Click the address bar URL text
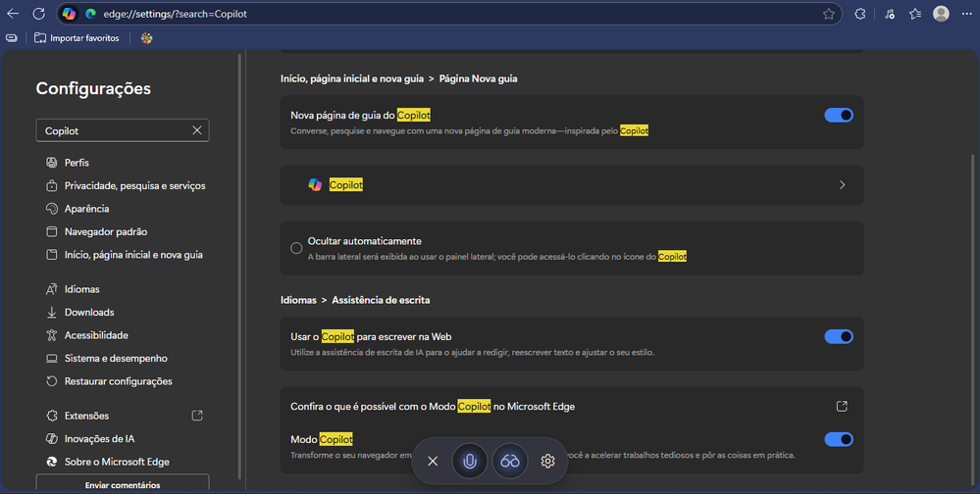980x494 pixels. [x=175, y=14]
